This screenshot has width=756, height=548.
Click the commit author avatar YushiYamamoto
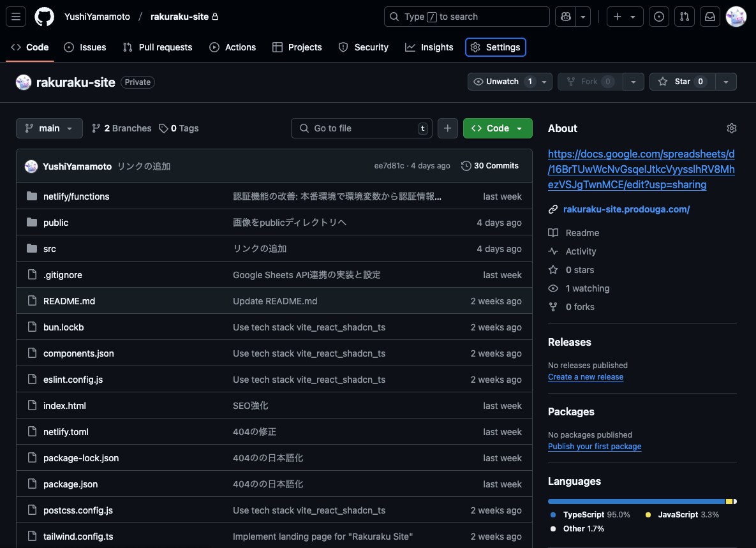click(x=31, y=167)
